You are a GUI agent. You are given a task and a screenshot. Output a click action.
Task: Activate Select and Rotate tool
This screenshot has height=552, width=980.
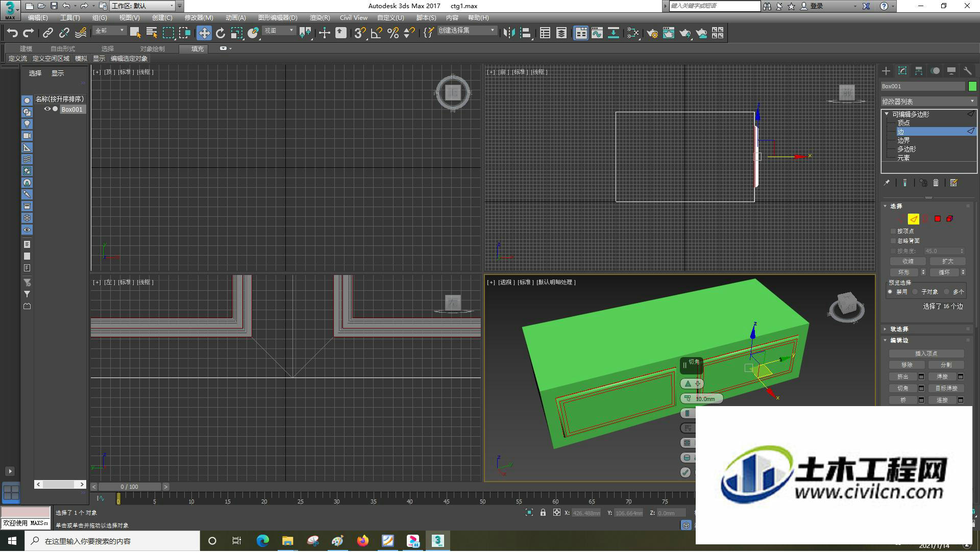tap(220, 33)
